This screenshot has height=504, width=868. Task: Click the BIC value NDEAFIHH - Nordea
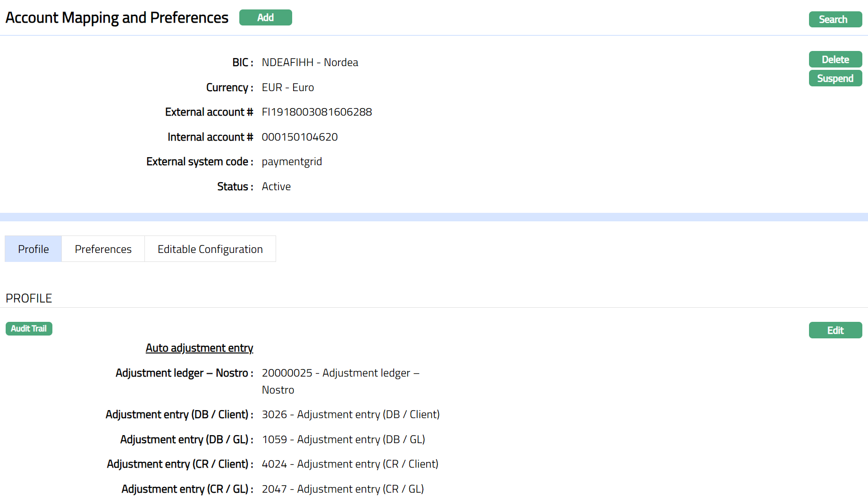coord(310,62)
